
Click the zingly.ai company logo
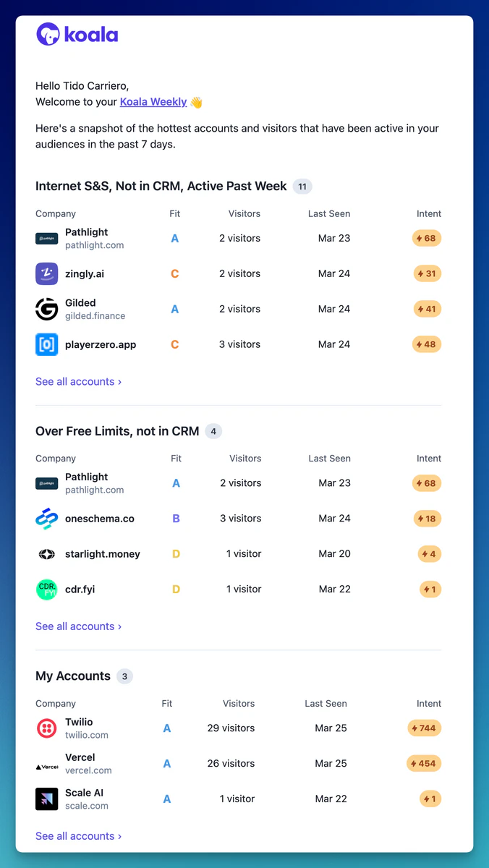46,273
